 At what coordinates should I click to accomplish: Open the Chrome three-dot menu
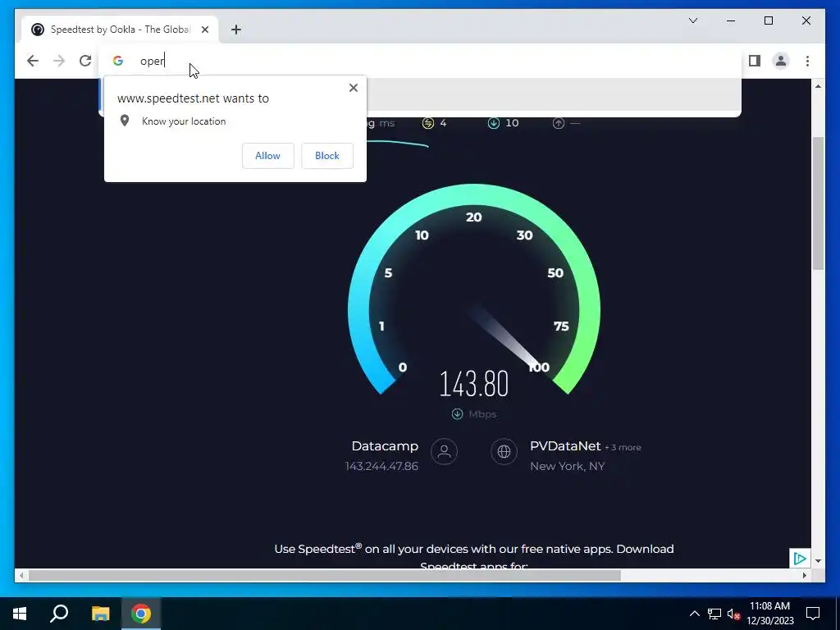[x=807, y=61]
